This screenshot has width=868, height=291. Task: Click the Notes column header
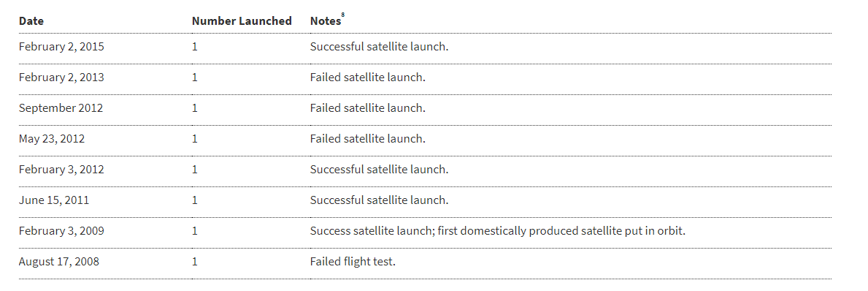[x=326, y=21]
